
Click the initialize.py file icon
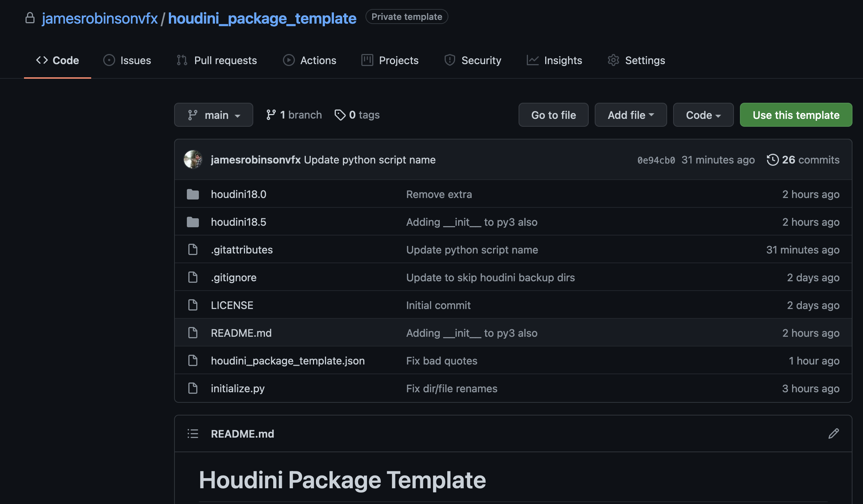[193, 388]
